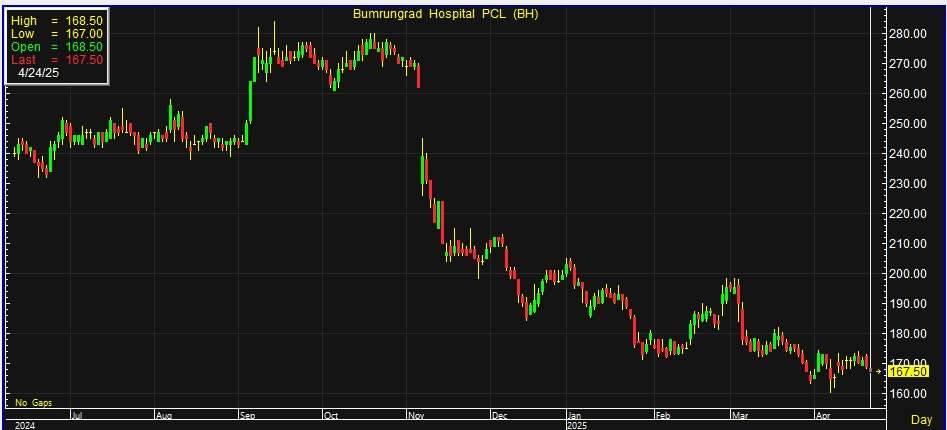This screenshot has height=430, width=947.
Task: Click the 190.00 price axis label
Action: point(908,304)
